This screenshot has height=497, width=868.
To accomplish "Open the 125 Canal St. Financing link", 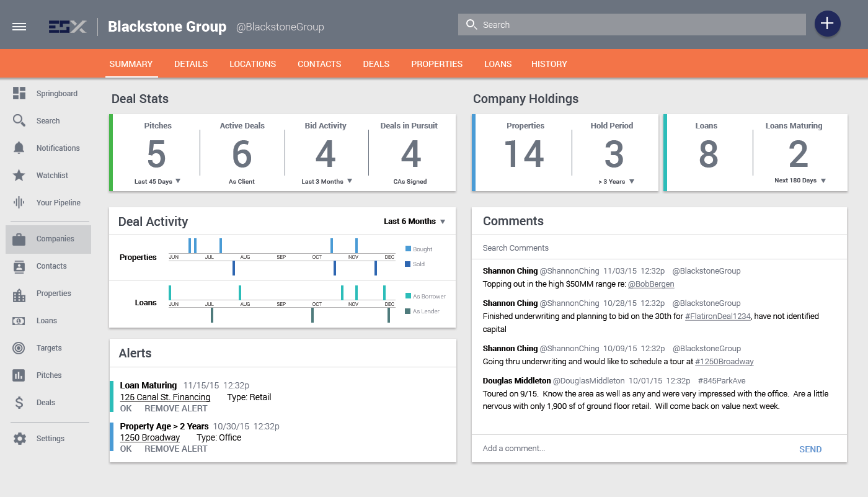I will pos(165,397).
